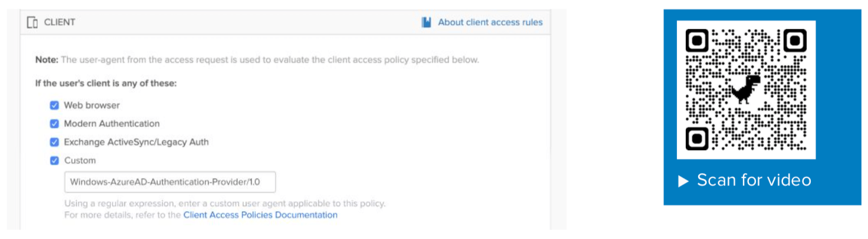Screen dimensions: 868x239
Task: Click the Modern Authentication option label
Action: pyautogui.click(x=111, y=124)
